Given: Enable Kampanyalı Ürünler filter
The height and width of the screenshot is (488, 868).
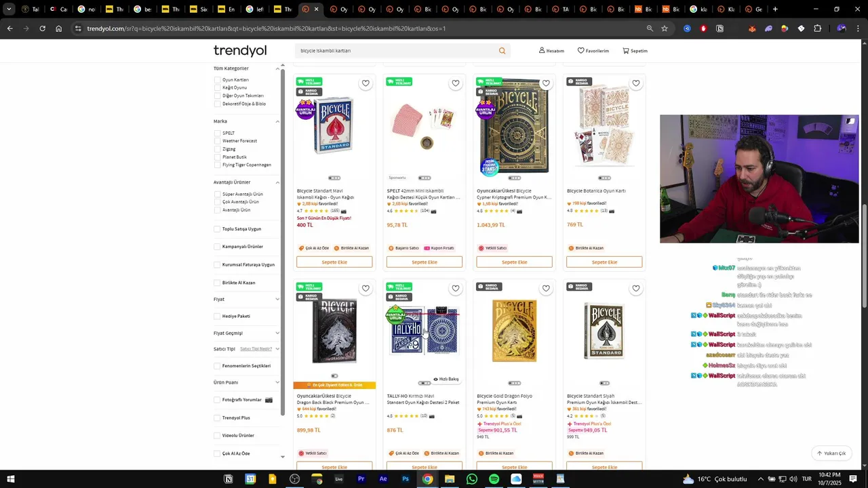Looking at the screenshot, I should [x=217, y=247].
